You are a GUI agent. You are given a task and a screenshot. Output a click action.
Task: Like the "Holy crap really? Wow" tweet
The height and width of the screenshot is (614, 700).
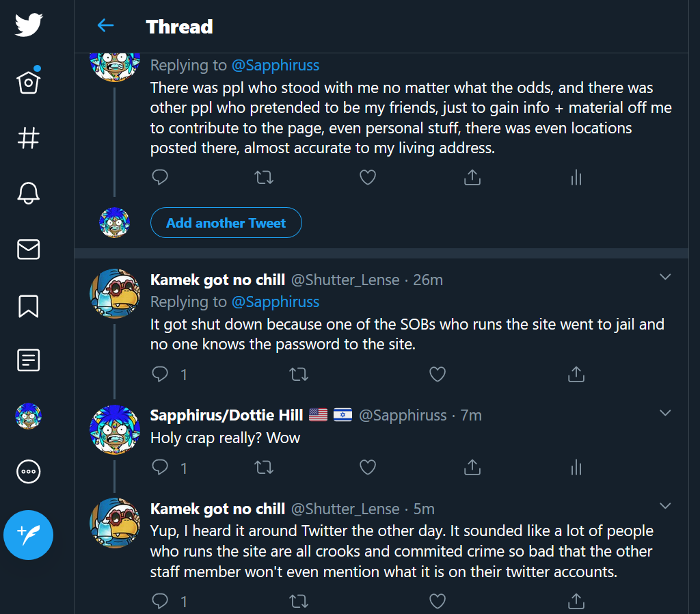368,467
